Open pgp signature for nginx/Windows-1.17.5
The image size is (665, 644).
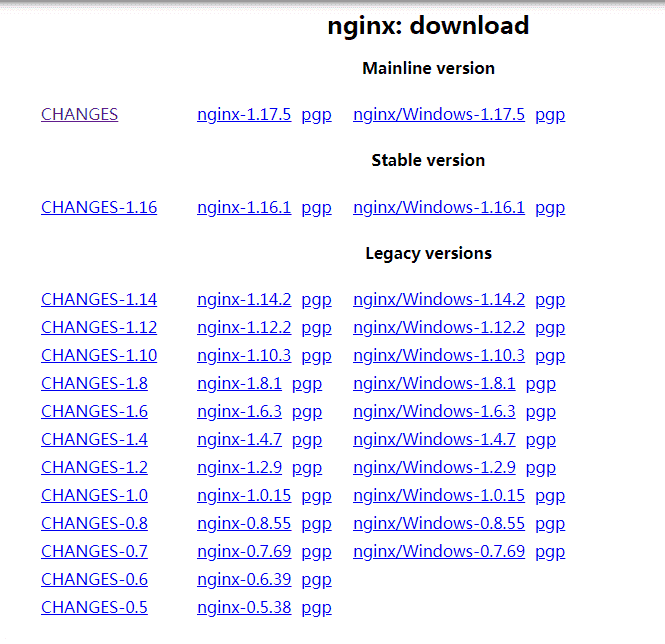(x=550, y=115)
